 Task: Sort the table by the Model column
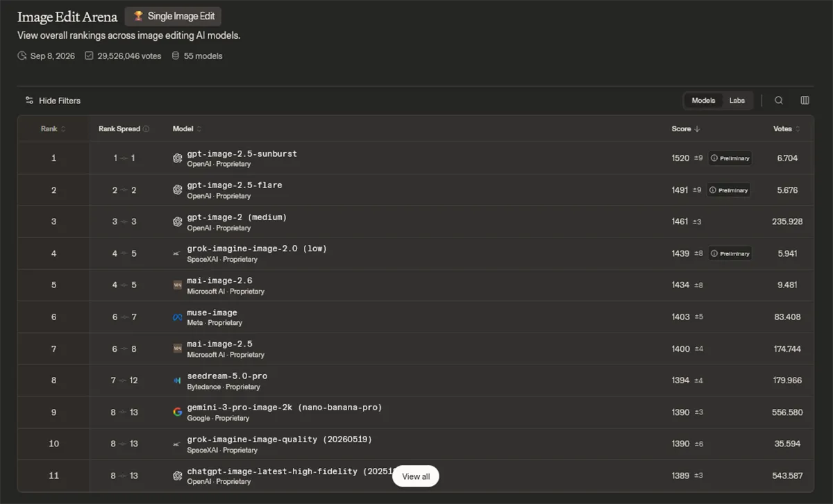click(187, 129)
